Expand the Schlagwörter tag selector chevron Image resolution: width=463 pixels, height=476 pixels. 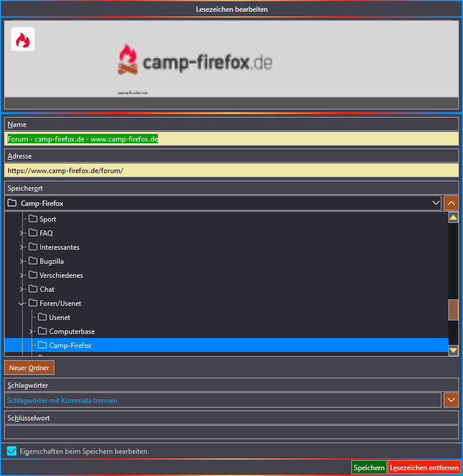point(451,400)
